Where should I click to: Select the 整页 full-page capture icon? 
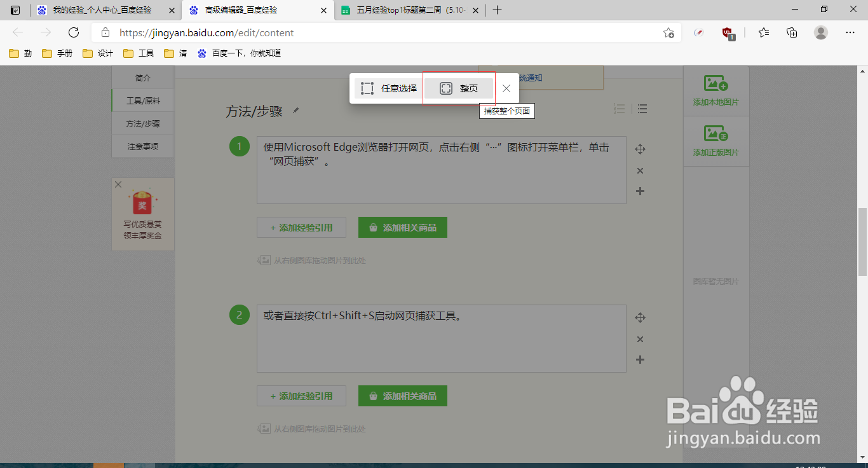coord(447,88)
